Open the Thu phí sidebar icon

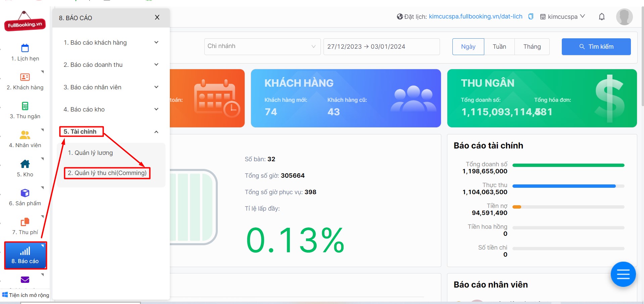[25, 222]
